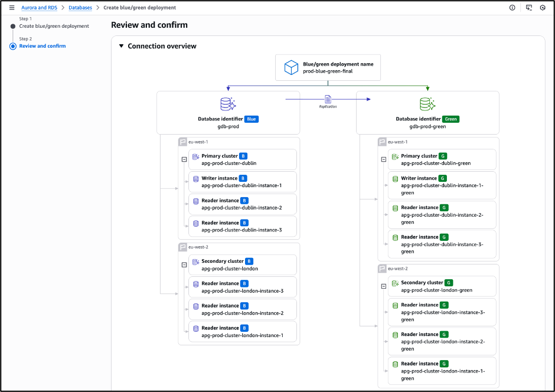The height and width of the screenshot is (392, 555).
Task: Click the feedback icon in the top bar
Action: [x=528, y=8]
